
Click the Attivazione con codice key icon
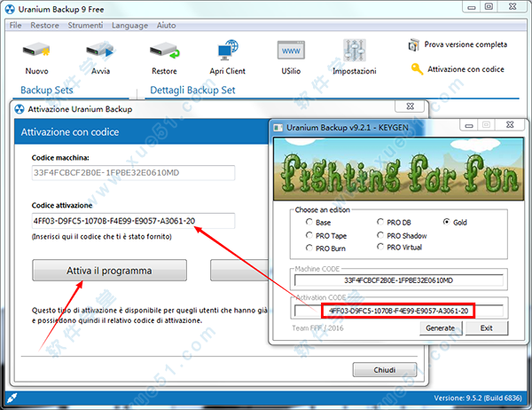pos(417,69)
